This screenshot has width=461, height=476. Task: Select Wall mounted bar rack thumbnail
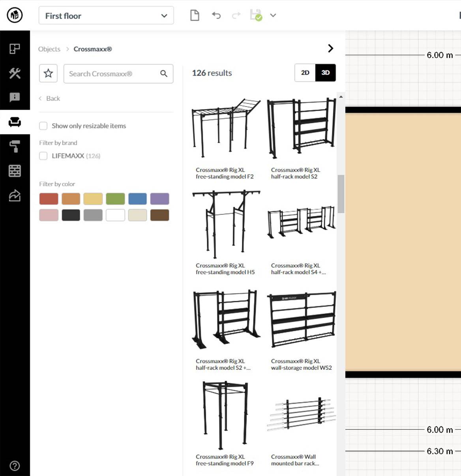click(x=302, y=414)
